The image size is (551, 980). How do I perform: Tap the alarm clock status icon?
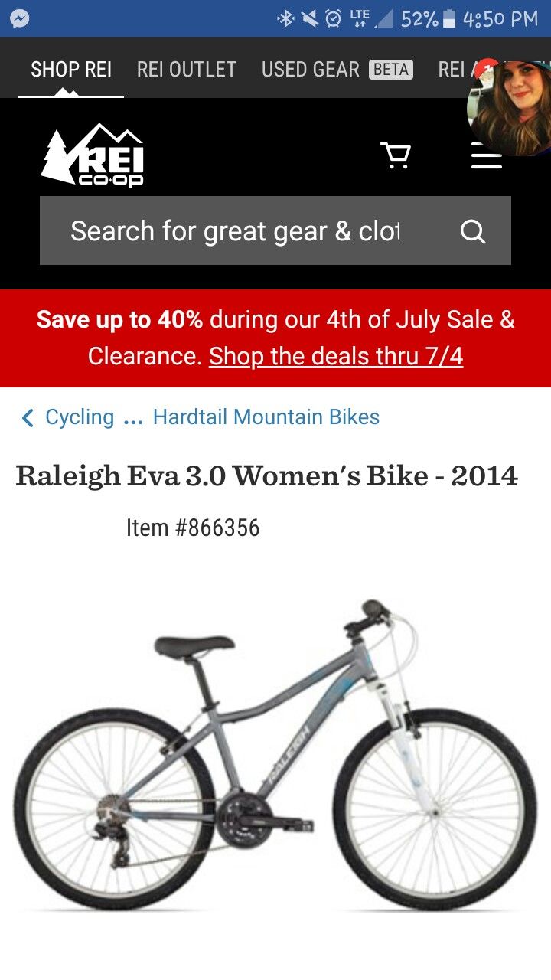(334, 18)
